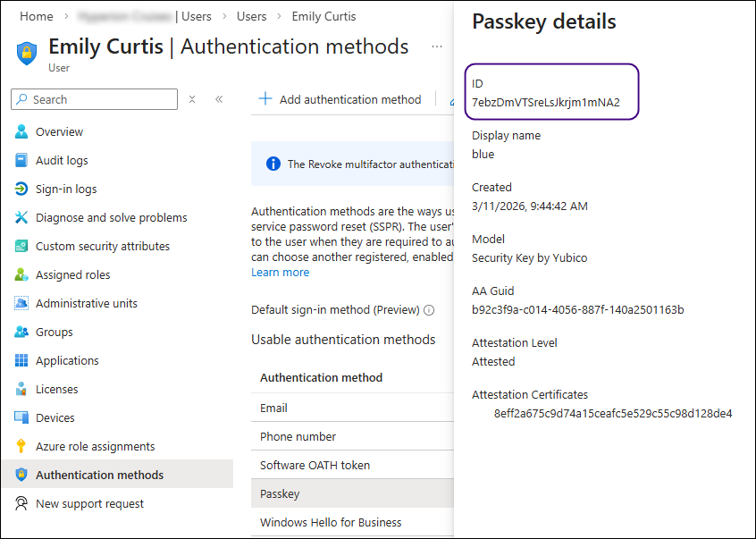Open Assigned roles page
The image size is (756, 539).
72,274
